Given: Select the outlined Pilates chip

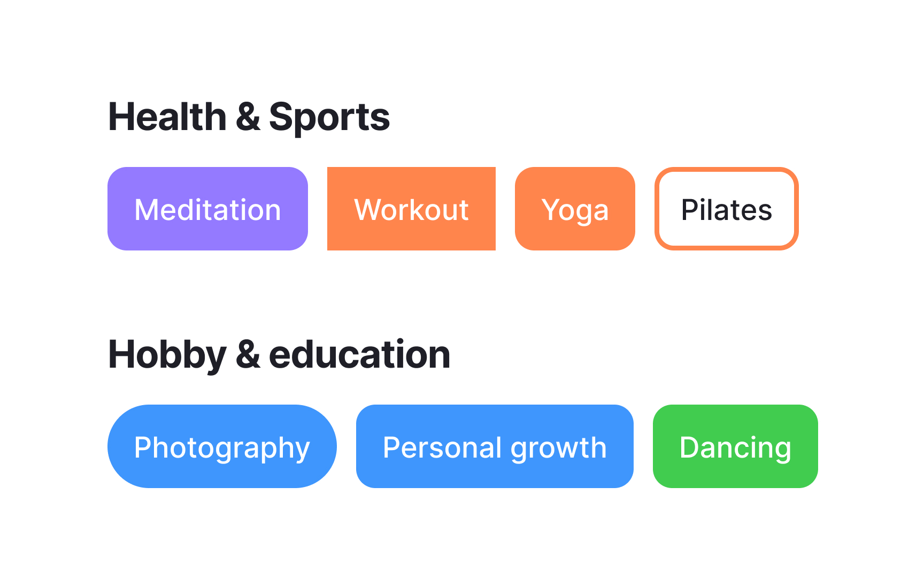Looking at the screenshot, I should point(726,209).
